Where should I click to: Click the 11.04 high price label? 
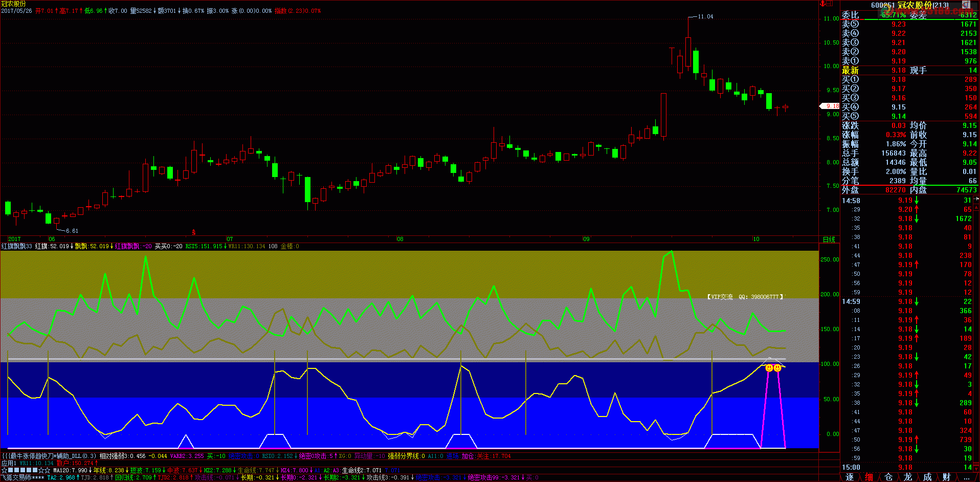705,16
